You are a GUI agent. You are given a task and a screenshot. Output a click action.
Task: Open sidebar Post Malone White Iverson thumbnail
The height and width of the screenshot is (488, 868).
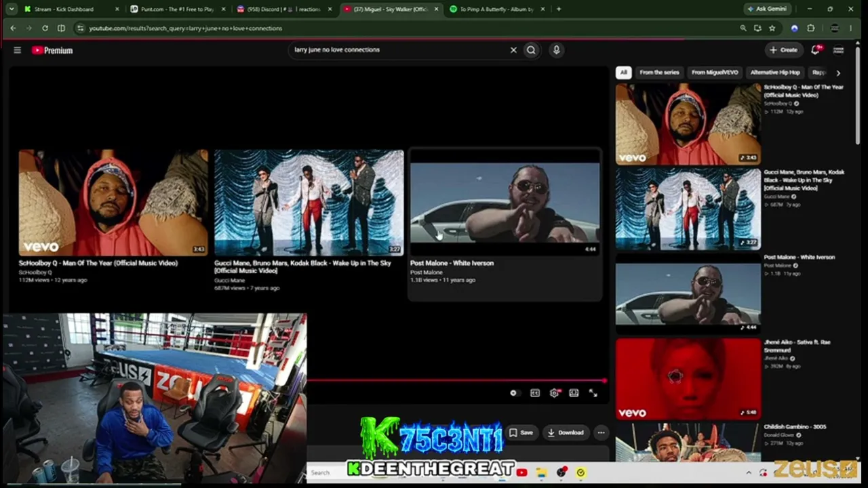688,294
